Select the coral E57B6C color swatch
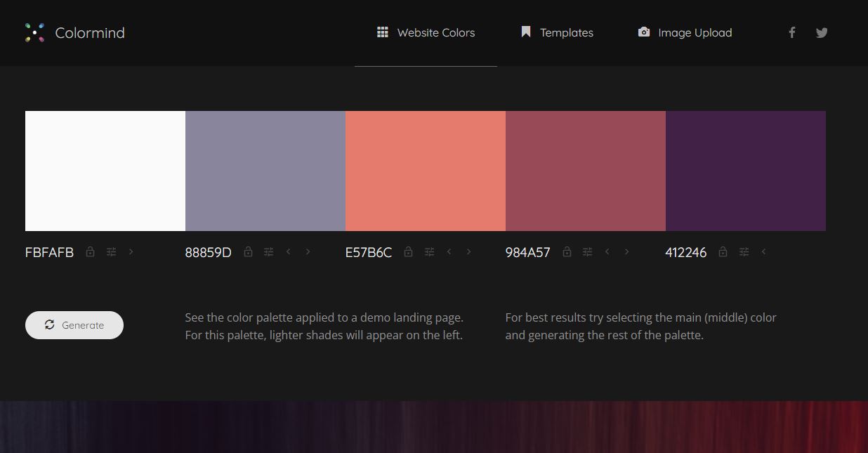The width and height of the screenshot is (868, 453). click(x=426, y=171)
